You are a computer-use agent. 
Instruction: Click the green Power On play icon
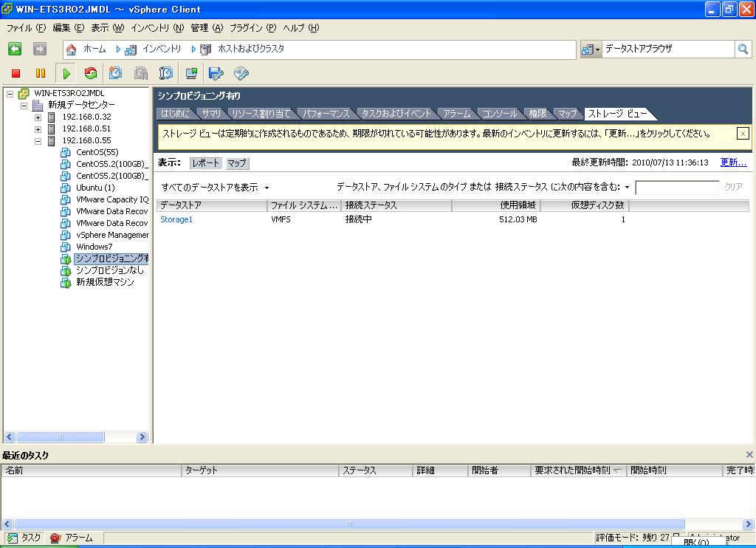66,73
